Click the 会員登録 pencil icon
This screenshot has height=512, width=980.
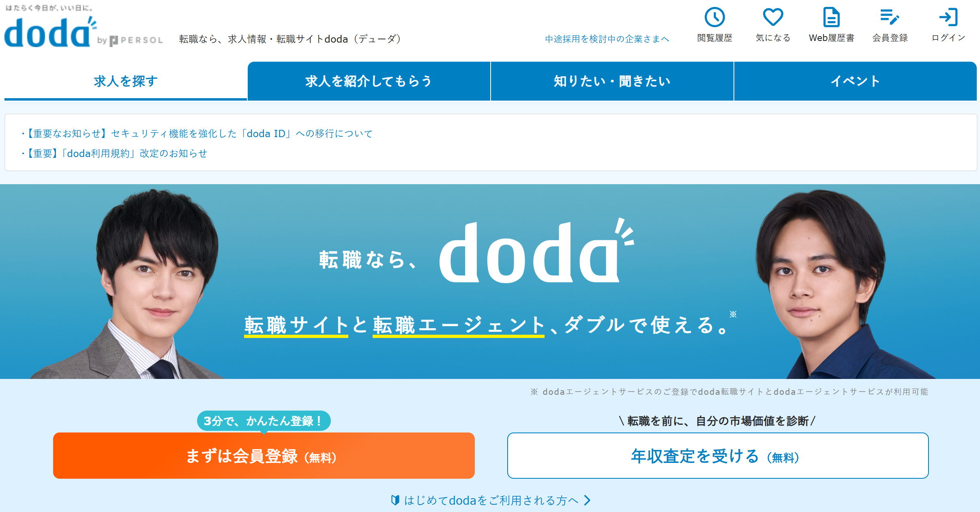coord(890,17)
